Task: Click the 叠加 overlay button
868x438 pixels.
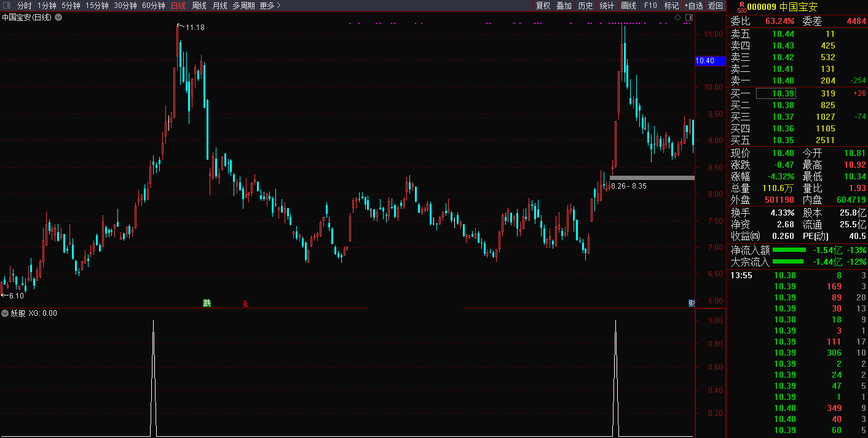Action: coord(564,6)
